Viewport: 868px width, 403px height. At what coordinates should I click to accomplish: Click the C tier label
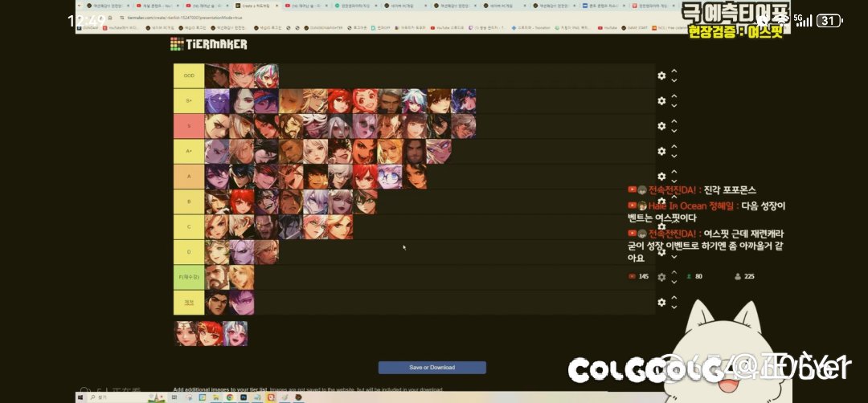(x=189, y=226)
